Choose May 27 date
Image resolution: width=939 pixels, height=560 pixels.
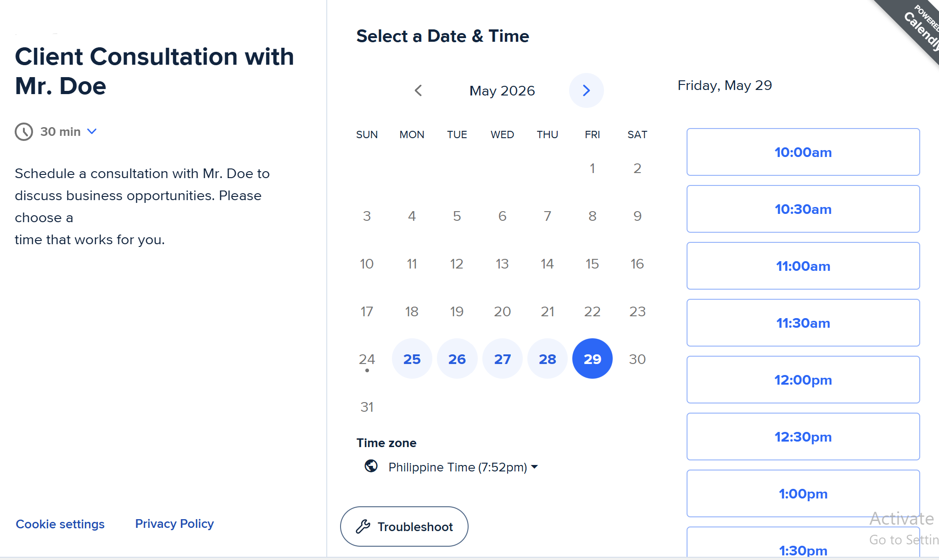click(x=502, y=359)
